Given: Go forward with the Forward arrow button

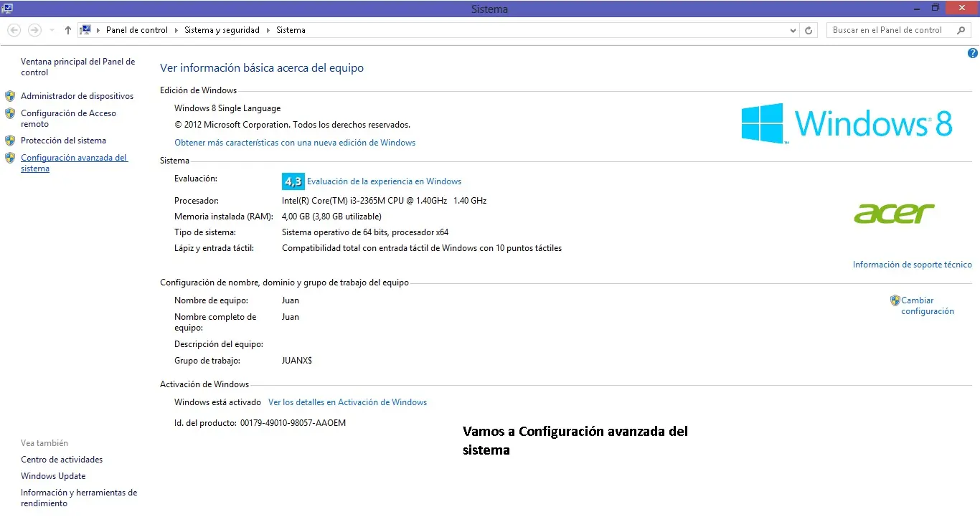Looking at the screenshot, I should [x=34, y=30].
